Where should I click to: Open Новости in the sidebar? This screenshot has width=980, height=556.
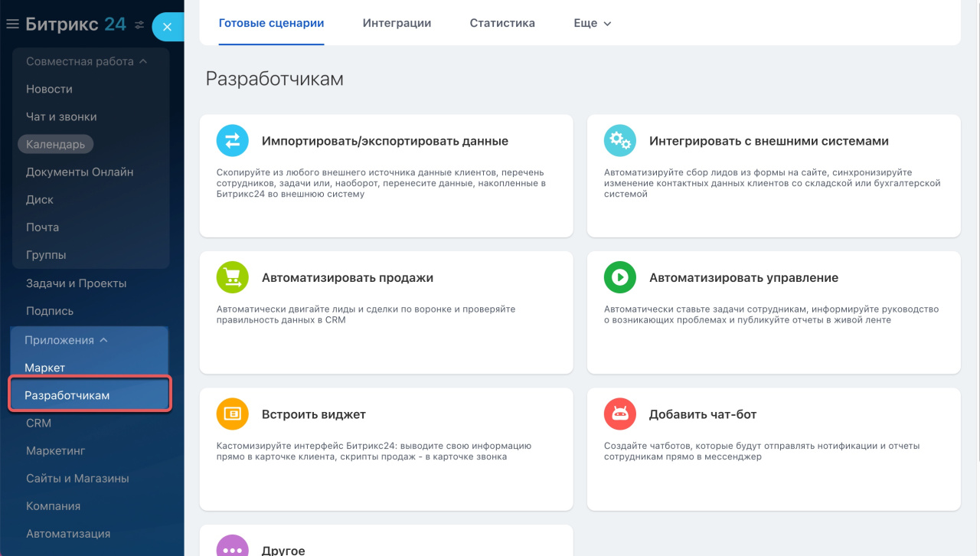(x=49, y=89)
